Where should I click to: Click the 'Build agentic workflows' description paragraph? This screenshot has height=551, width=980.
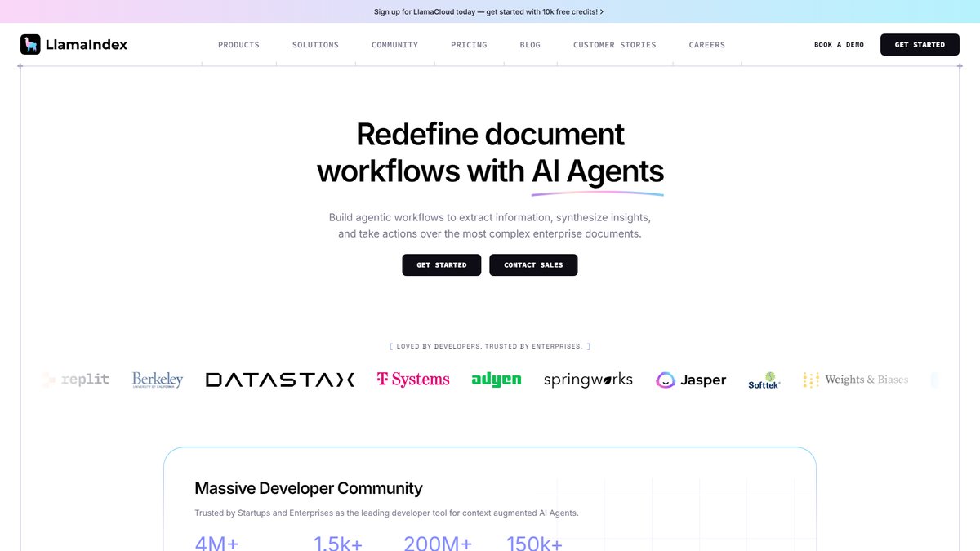(490, 225)
